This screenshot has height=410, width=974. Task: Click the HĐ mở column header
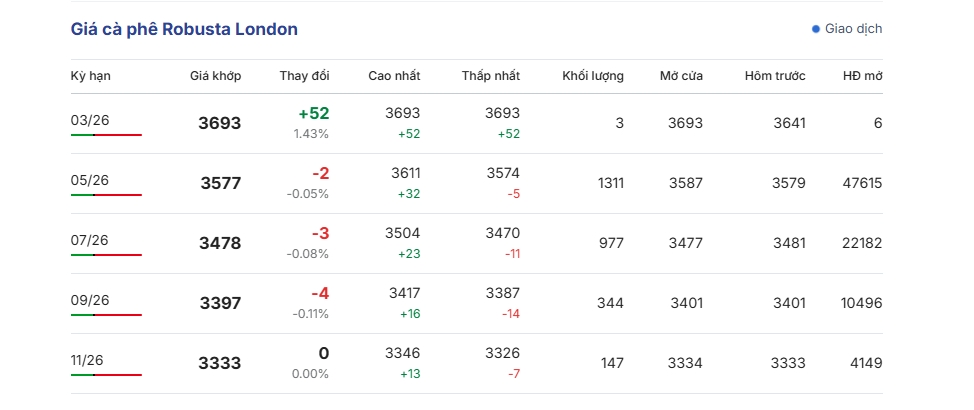point(862,76)
